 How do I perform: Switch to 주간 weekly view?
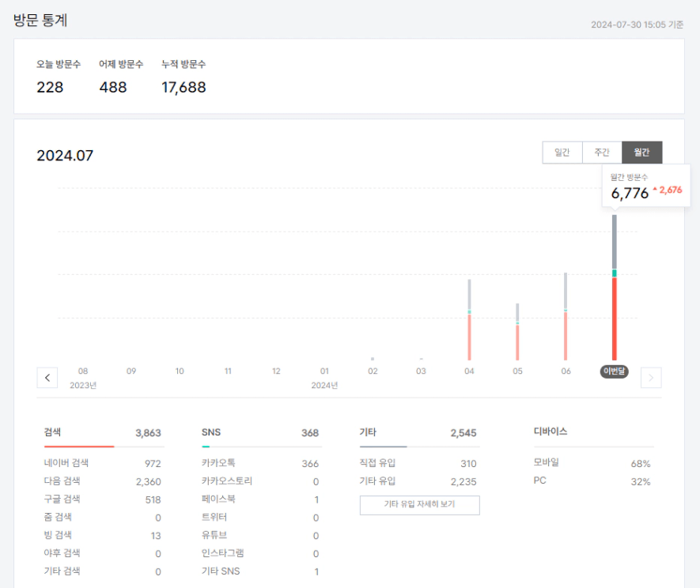[602, 153]
